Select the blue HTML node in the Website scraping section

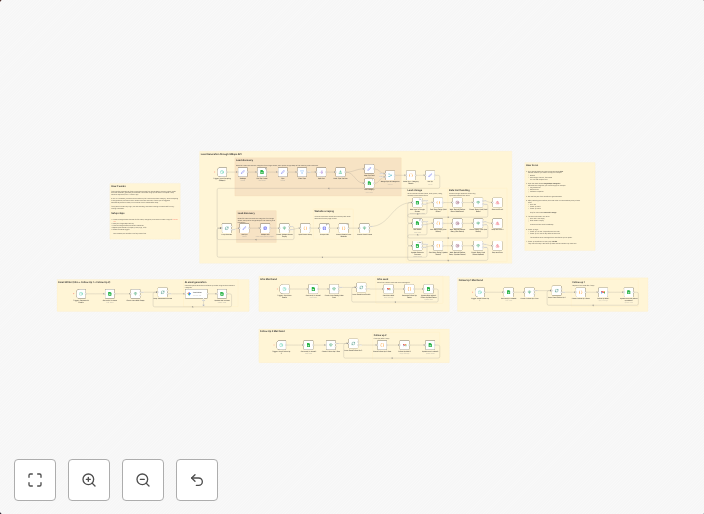324,228
